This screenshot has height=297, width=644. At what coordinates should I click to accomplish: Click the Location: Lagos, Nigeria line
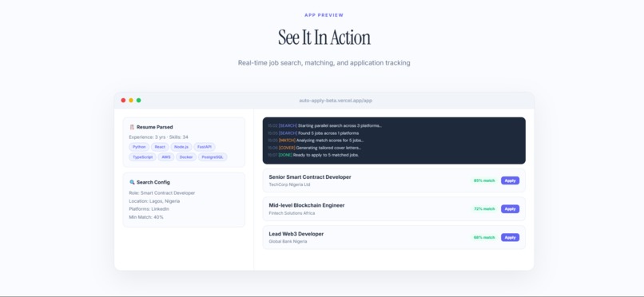(x=154, y=201)
